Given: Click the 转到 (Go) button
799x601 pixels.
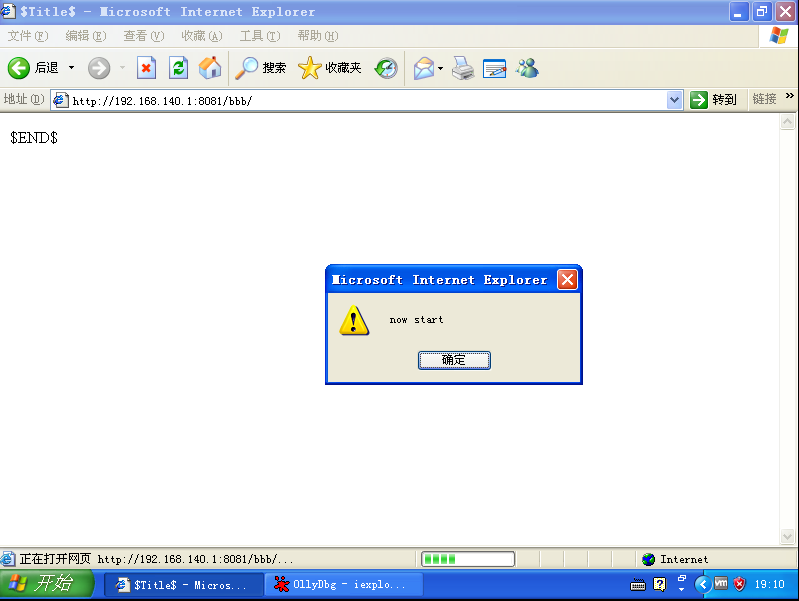Looking at the screenshot, I should click(713, 99).
